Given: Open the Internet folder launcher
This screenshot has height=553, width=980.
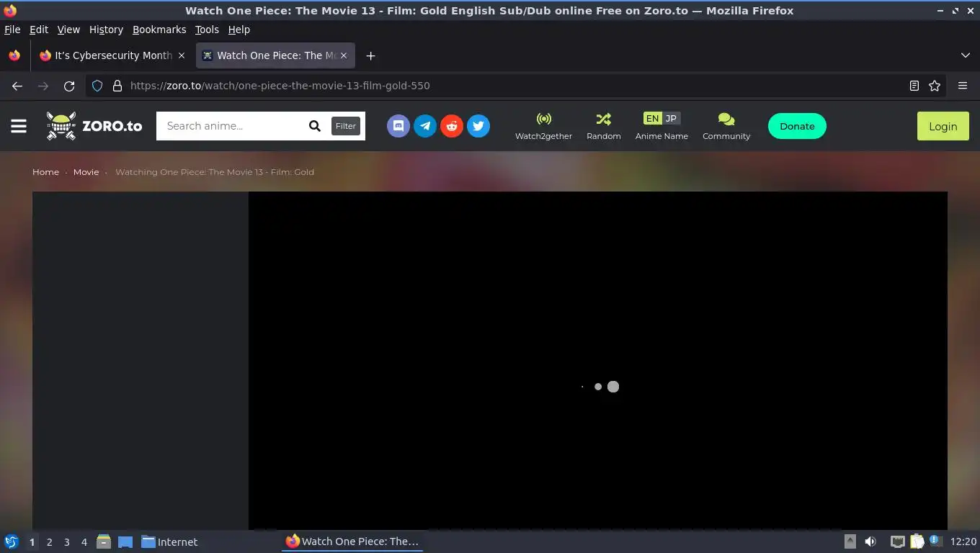Looking at the screenshot, I should tap(169, 541).
